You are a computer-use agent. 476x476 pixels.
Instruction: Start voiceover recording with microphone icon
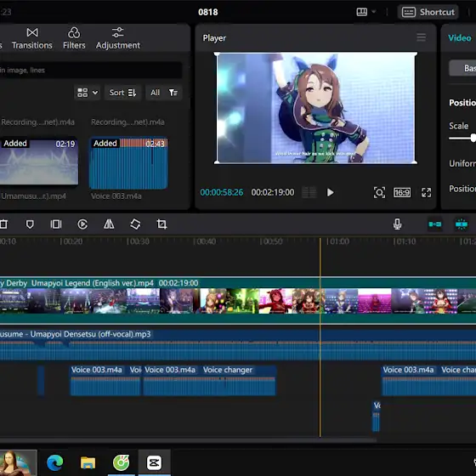(398, 224)
